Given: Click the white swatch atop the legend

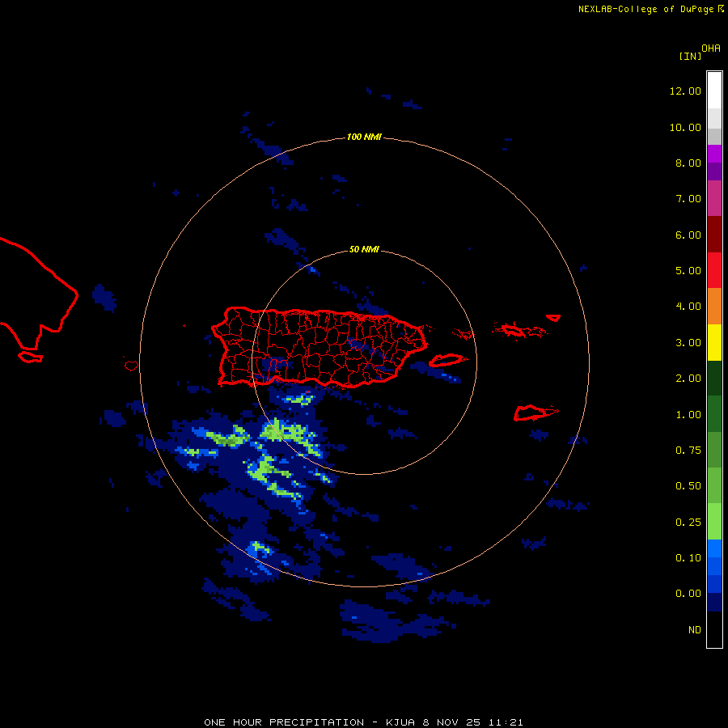Looking at the screenshot, I should click(714, 90).
